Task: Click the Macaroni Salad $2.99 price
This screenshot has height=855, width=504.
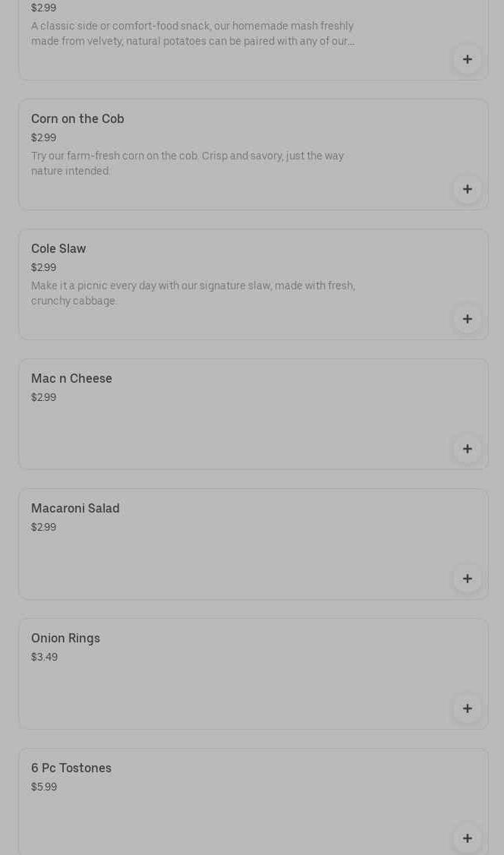Action: coord(43,528)
